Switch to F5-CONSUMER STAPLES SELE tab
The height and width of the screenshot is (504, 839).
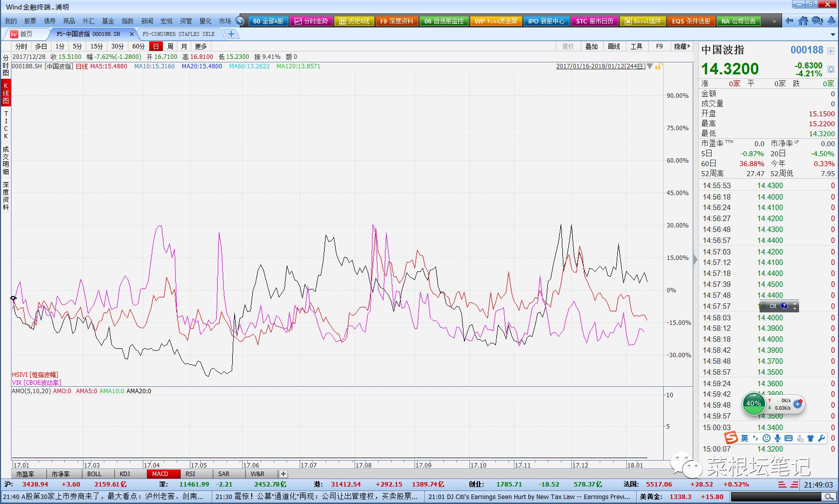(x=178, y=34)
